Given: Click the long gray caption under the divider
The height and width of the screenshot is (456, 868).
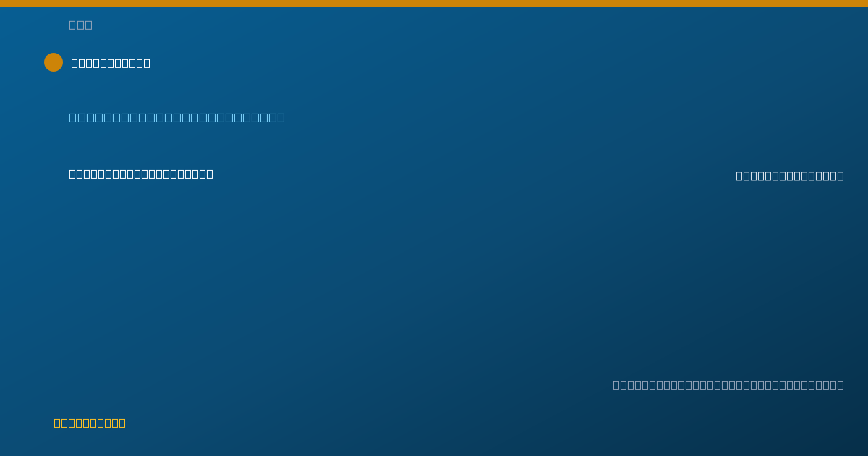Looking at the screenshot, I should click(728, 385).
